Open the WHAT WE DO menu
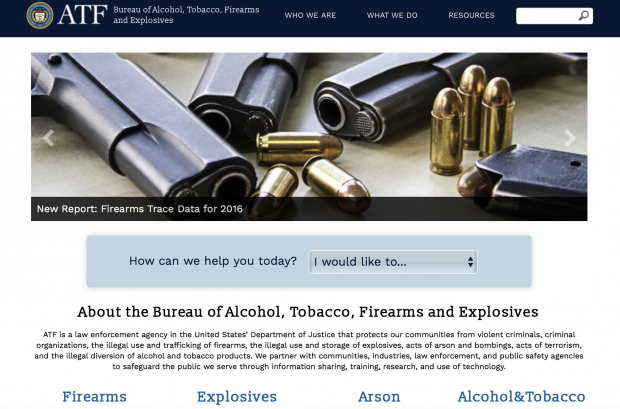The width and height of the screenshot is (620, 409). click(x=392, y=15)
